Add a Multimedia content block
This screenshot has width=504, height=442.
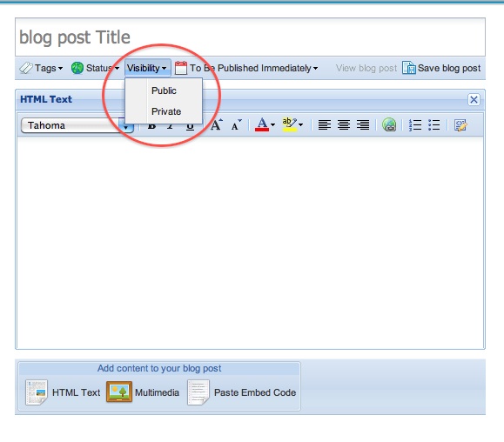coord(143,392)
